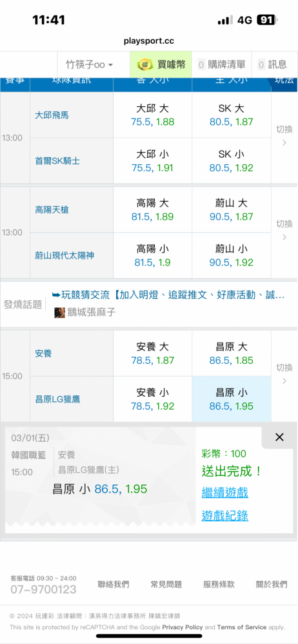Screen dimensions: 298x644
Task: Switch play type for 安養 vs 昌原 game
Action: tap(284, 374)
